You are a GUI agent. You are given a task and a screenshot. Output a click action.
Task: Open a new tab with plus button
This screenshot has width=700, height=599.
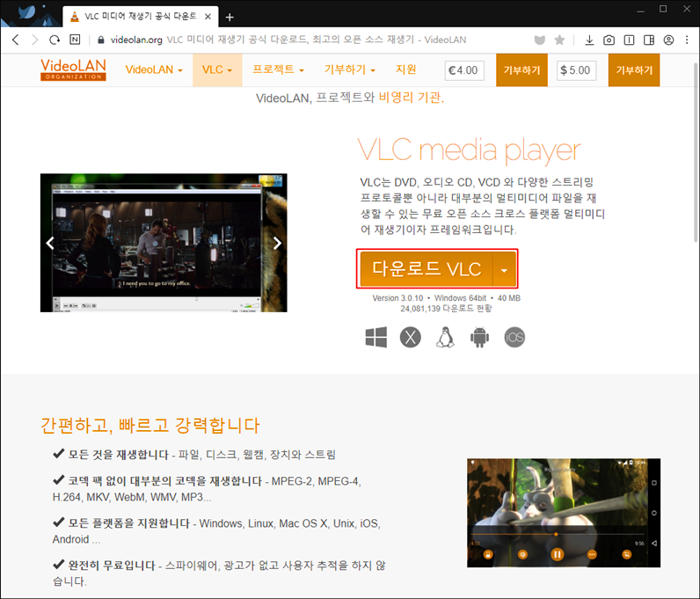tap(230, 17)
